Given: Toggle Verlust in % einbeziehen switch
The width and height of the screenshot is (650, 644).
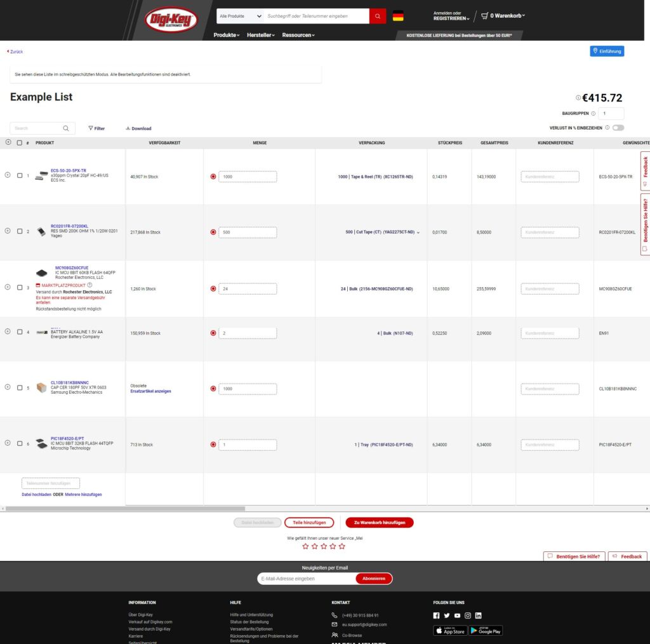Looking at the screenshot, I should pyautogui.click(x=618, y=128).
